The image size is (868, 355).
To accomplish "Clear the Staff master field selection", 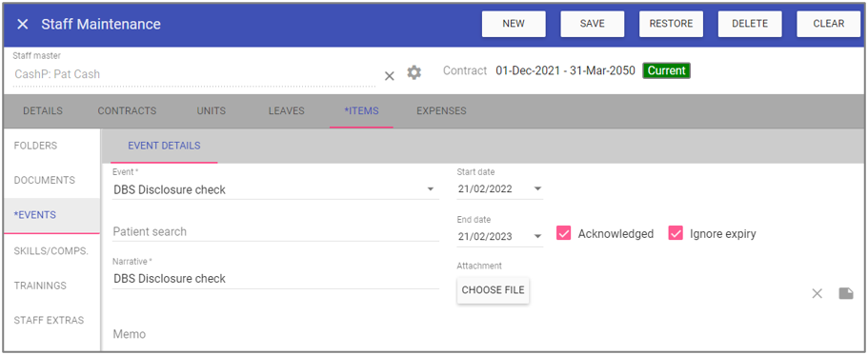I will pyautogui.click(x=389, y=76).
